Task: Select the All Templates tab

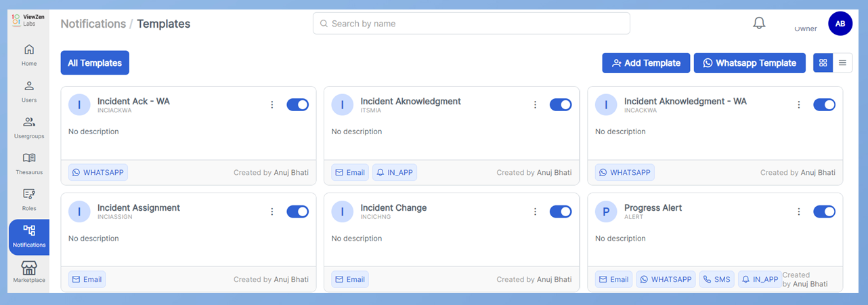Action: pyautogui.click(x=95, y=63)
